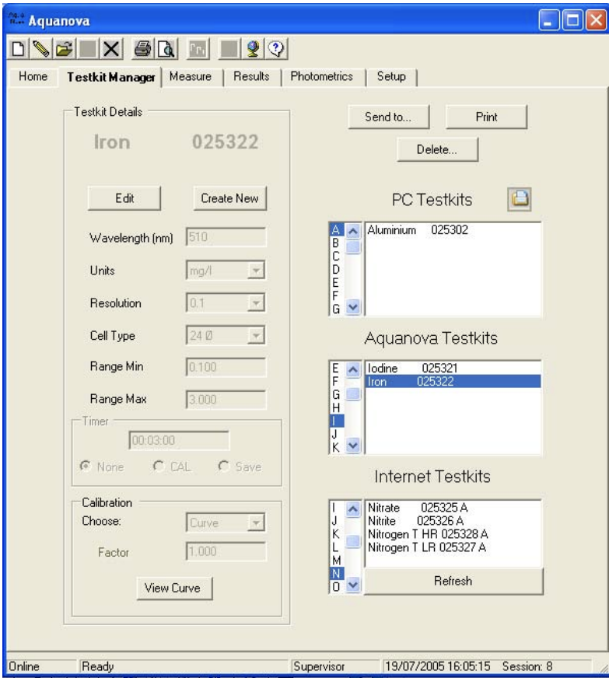Viewport: 616px width, 678px height.
Task: Select letter G in PC Testkits index
Action: 336,309
